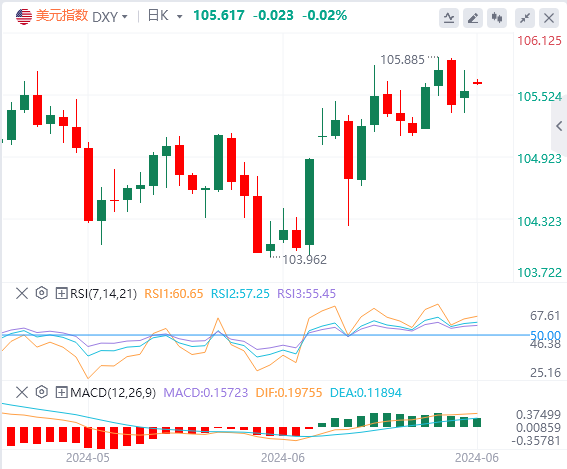This screenshot has height=469, width=567.
Task: Toggle the MACD panel plus box
Action: coord(61,392)
